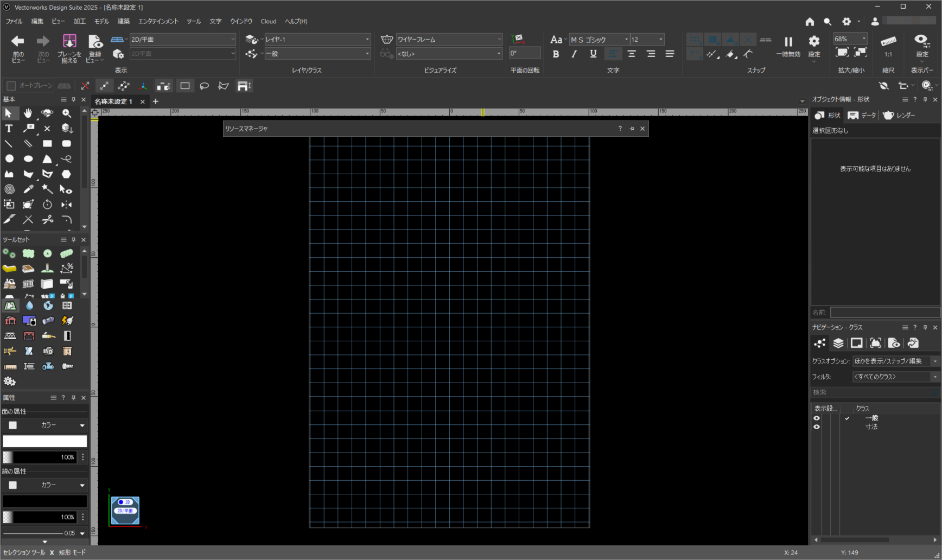The height and width of the screenshot is (560, 942).
Task: Suspend snapping with 一時無効 button
Action: point(788,46)
